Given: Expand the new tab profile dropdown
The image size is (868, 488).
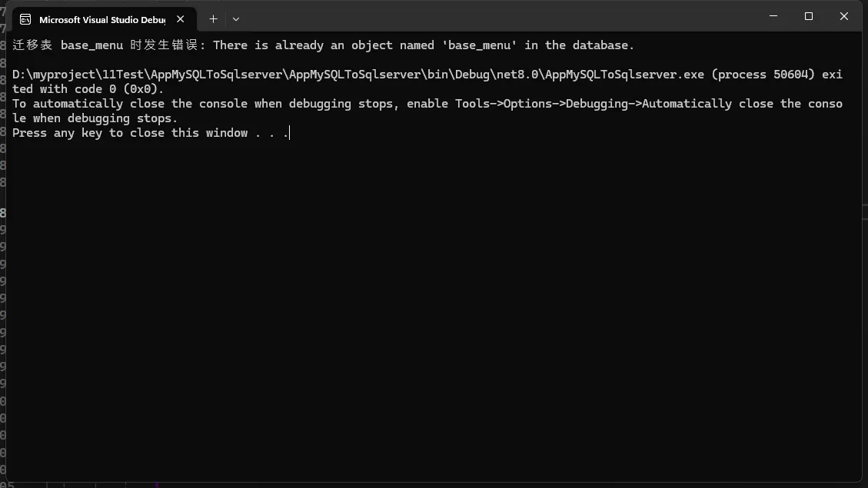Looking at the screenshot, I should 236,19.
